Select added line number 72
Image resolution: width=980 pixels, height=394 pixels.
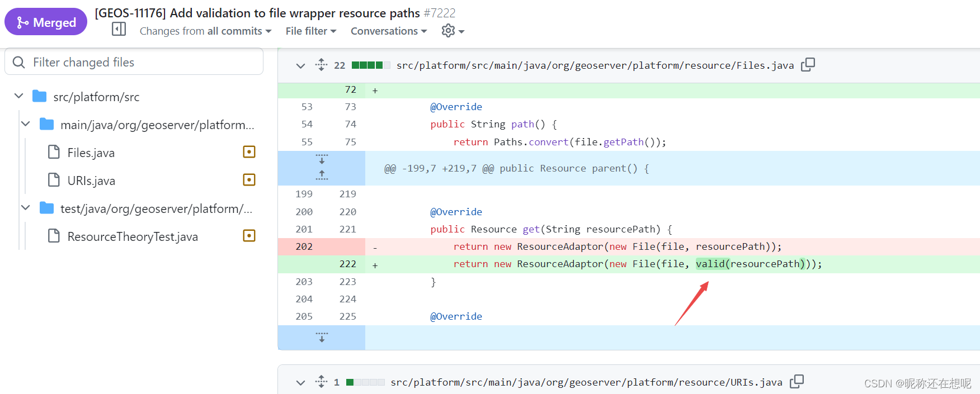click(x=351, y=89)
